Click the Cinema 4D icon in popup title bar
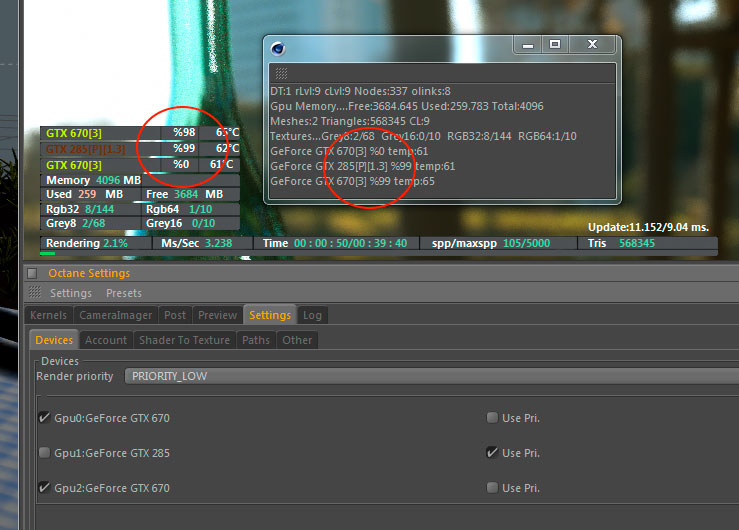This screenshot has height=530, width=739. point(278,49)
